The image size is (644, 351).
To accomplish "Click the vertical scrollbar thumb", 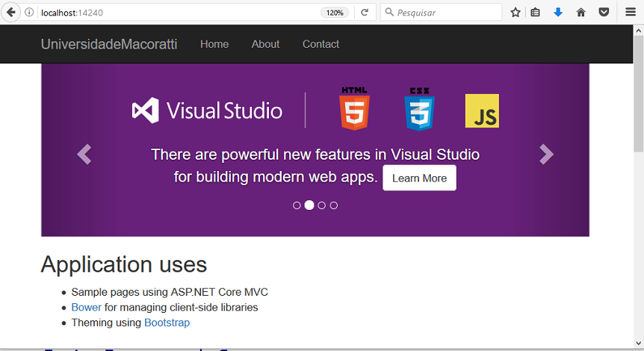I will 638,93.
